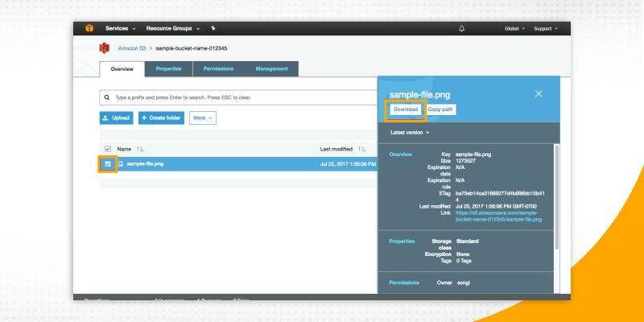644x322 pixels.
Task: Click the prefix search input field
Action: [242, 97]
